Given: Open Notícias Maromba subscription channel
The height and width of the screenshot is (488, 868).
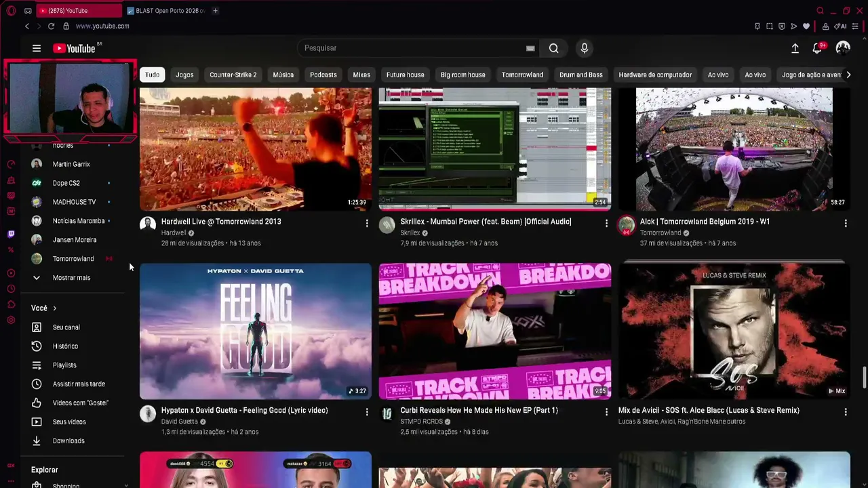Looking at the screenshot, I should click(x=79, y=221).
